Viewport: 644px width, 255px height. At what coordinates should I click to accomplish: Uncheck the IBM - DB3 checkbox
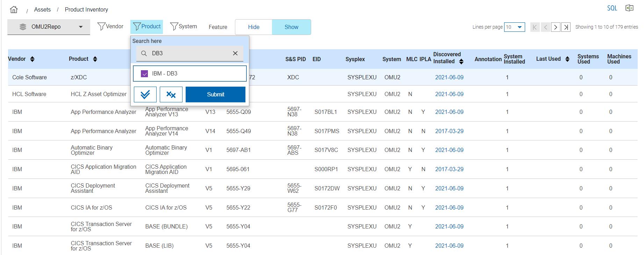pyautogui.click(x=144, y=74)
